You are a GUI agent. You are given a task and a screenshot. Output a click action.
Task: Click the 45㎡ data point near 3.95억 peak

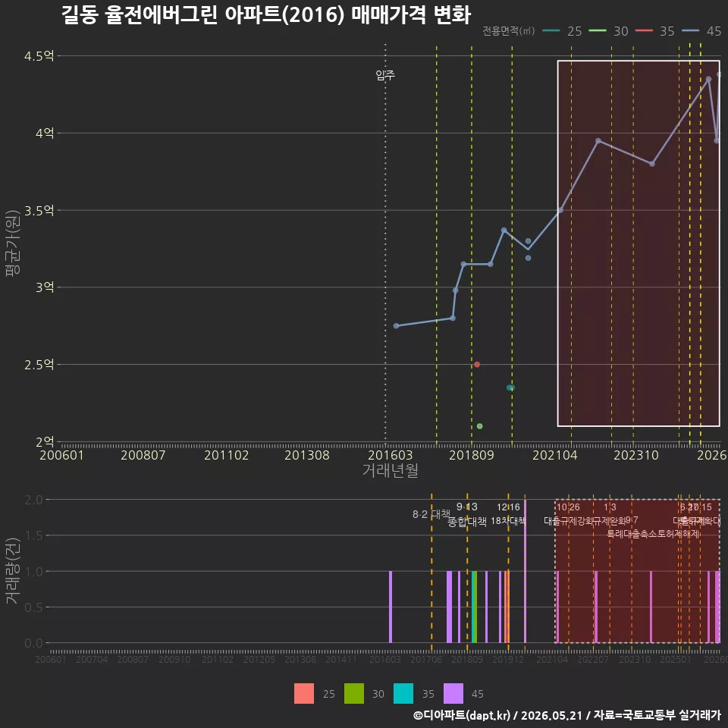(x=598, y=141)
